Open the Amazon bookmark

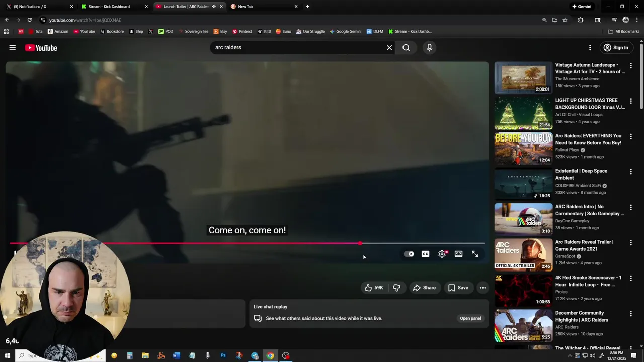[x=58, y=31]
